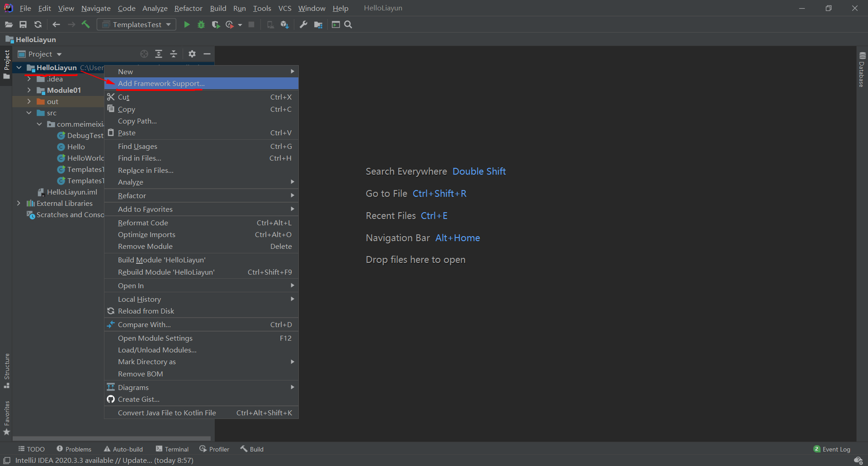868x466 pixels.
Task: Collapse the HelloLiayun root node
Action: 19,67
